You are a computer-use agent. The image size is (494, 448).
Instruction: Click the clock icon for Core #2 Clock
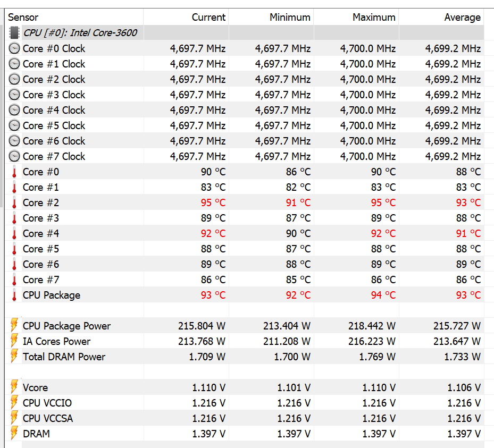tap(14, 79)
